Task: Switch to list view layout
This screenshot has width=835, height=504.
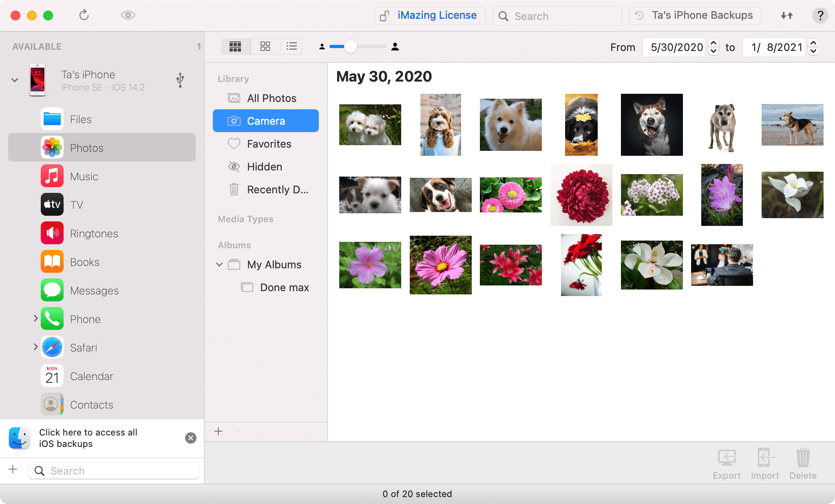Action: click(x=292, y=46)
